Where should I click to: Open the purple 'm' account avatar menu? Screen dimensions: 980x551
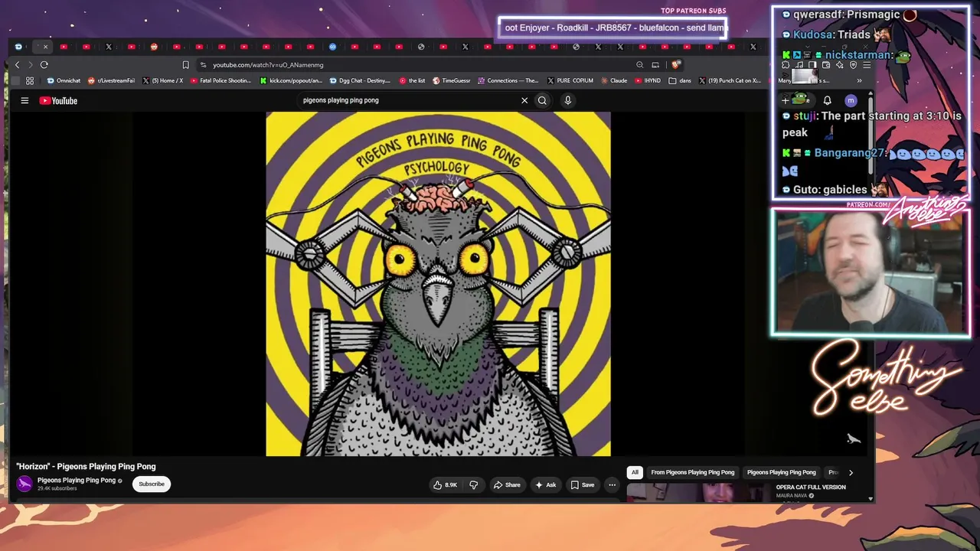coord(851,100)
